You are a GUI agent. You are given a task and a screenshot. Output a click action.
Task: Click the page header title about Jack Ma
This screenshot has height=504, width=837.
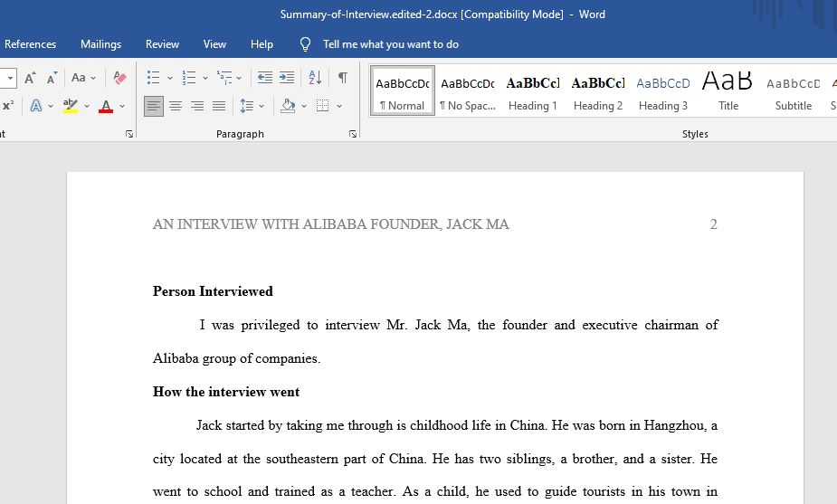coord(331,224)
